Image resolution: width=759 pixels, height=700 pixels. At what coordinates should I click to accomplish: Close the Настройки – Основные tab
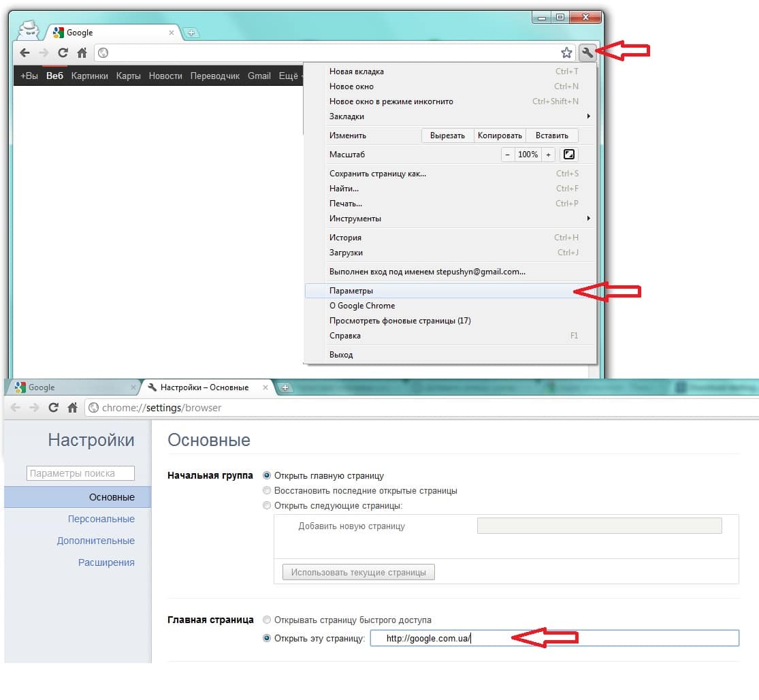click(x=265, y=387)
